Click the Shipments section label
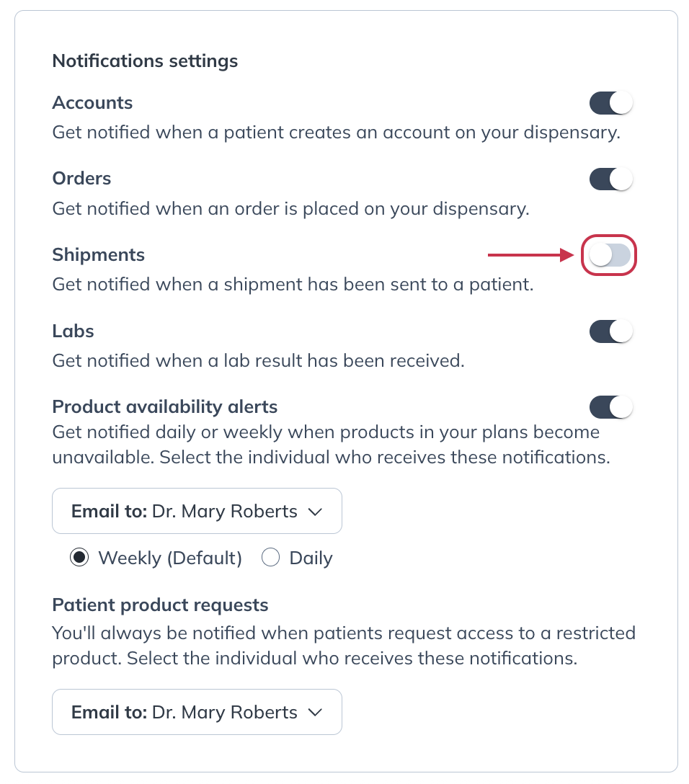Screen dimensions: 689x784 [x=98, y=254]
